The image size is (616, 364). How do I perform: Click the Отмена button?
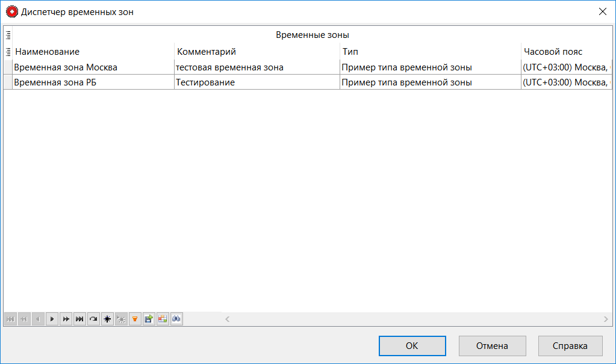pyautogui.click(x=492, y=346)
